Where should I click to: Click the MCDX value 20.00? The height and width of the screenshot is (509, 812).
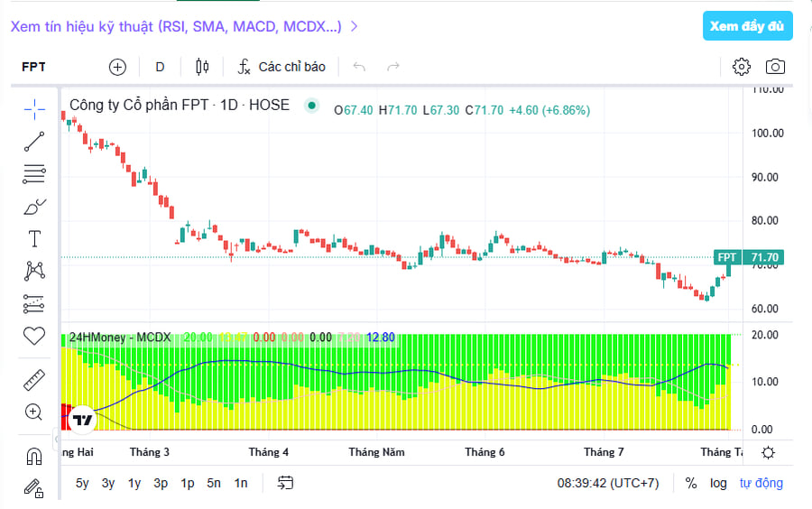click(198, 338)
